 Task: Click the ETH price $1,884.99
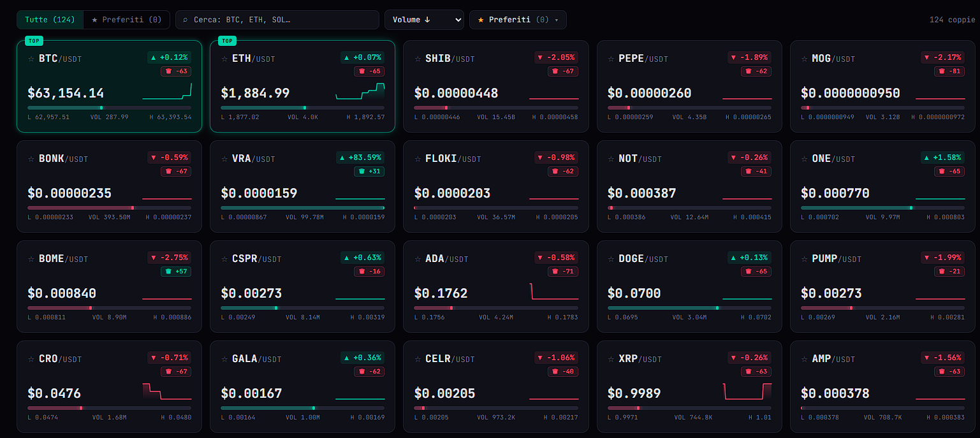(x=255, y=93)
